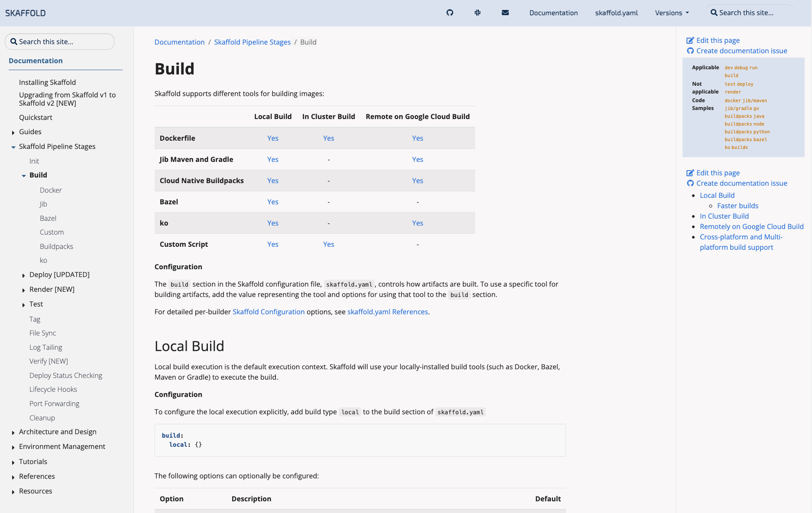Collapse the Build subsection arrow
Screen dimensions: 812x513
(23, 176)
